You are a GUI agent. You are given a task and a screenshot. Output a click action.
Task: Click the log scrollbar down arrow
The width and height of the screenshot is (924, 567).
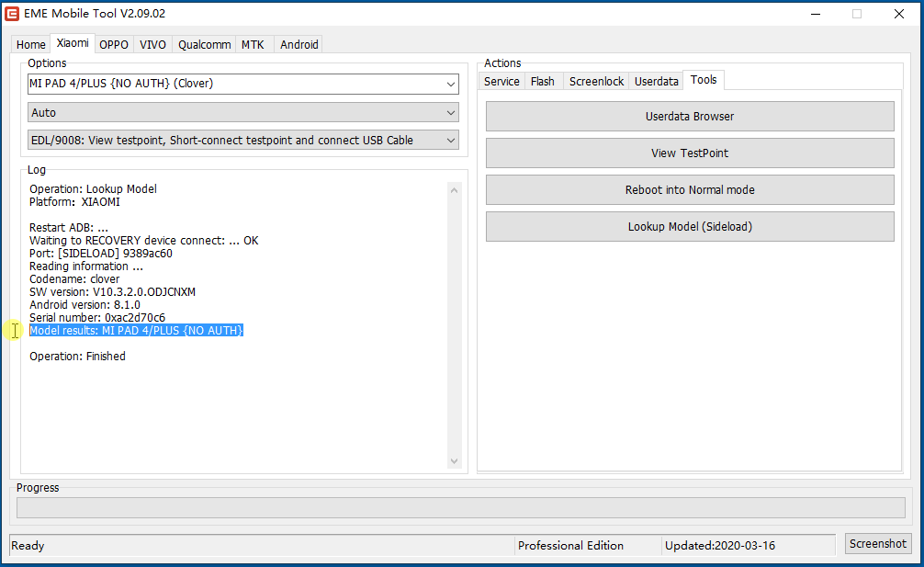[454, 461]
